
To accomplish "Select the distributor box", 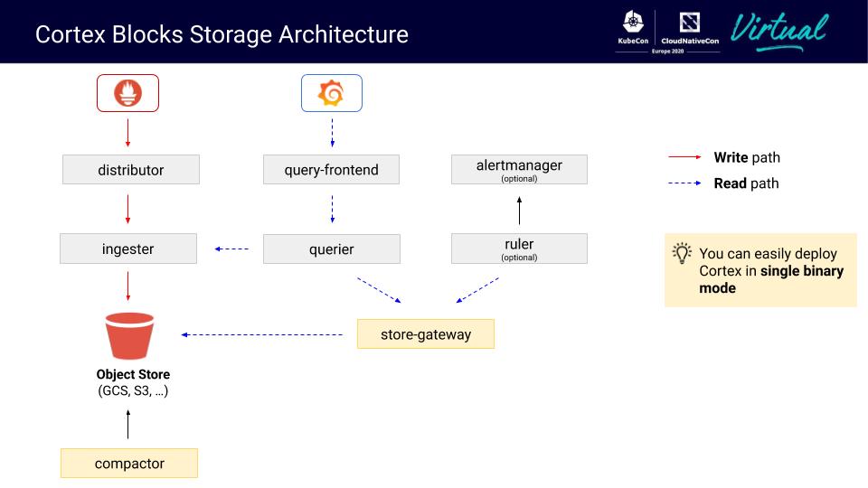I will pyautogui.click(x=131, y=170).
